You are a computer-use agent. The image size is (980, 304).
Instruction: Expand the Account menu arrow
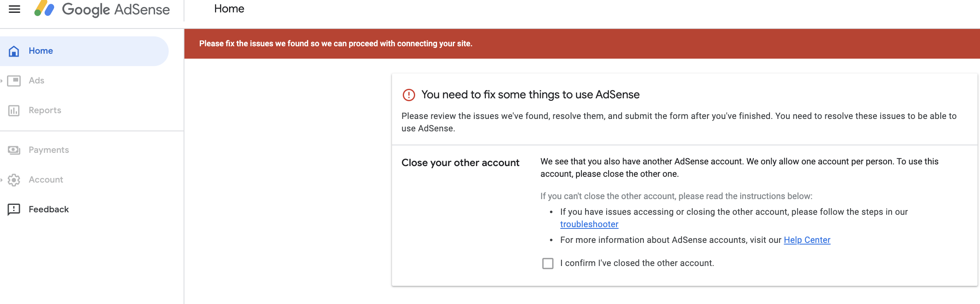pyautogui.click(x=2, y=180)
